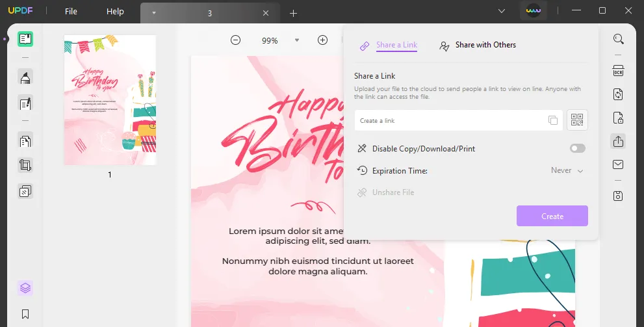Expand the Expiration Time Never dropdown

(567, 170)
